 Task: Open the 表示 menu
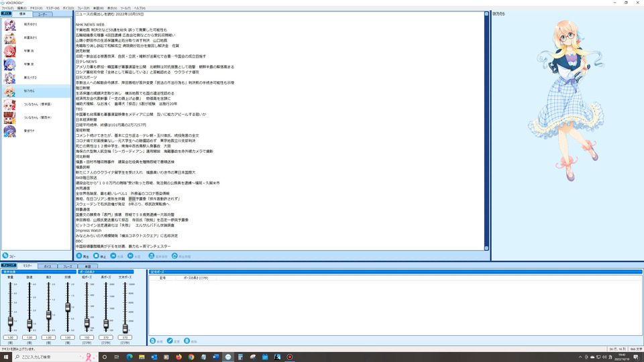point(112,8)
